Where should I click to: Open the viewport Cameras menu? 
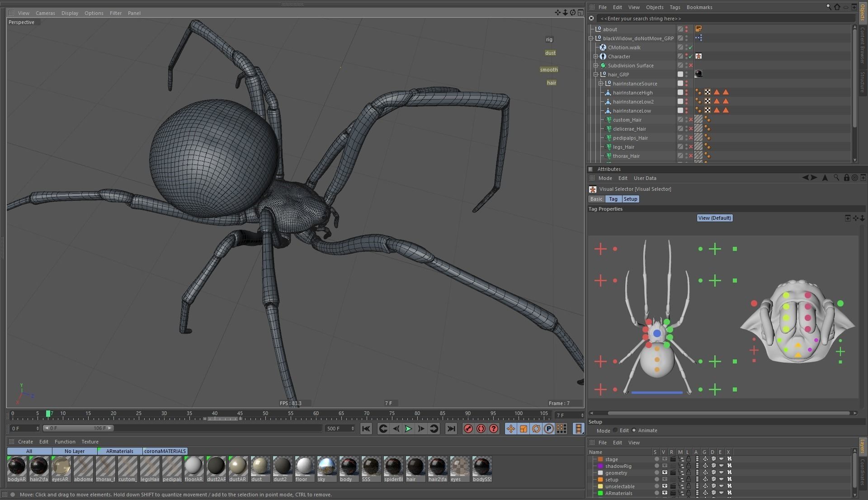pos(45,13)
